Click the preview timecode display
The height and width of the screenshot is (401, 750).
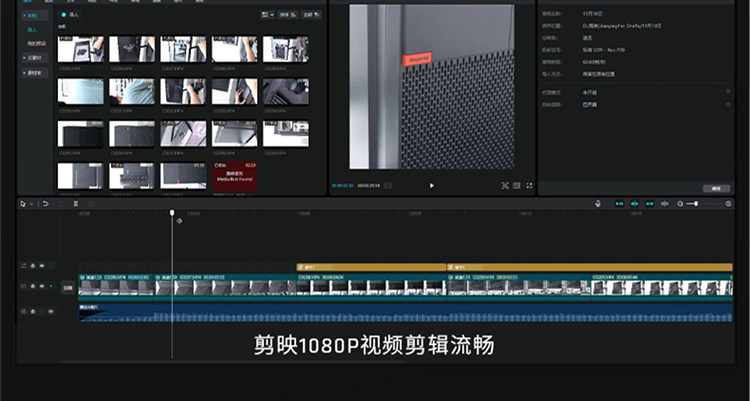click(356, 186)
